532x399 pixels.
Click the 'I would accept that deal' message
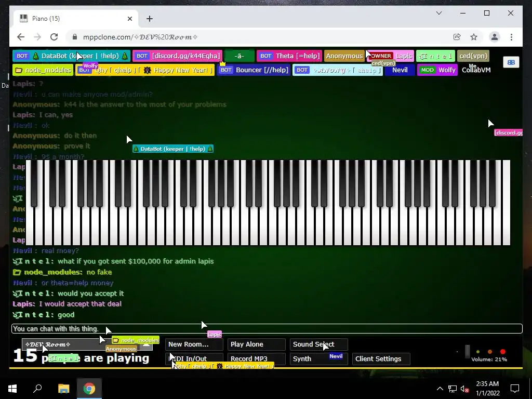[x=80, y=304]
